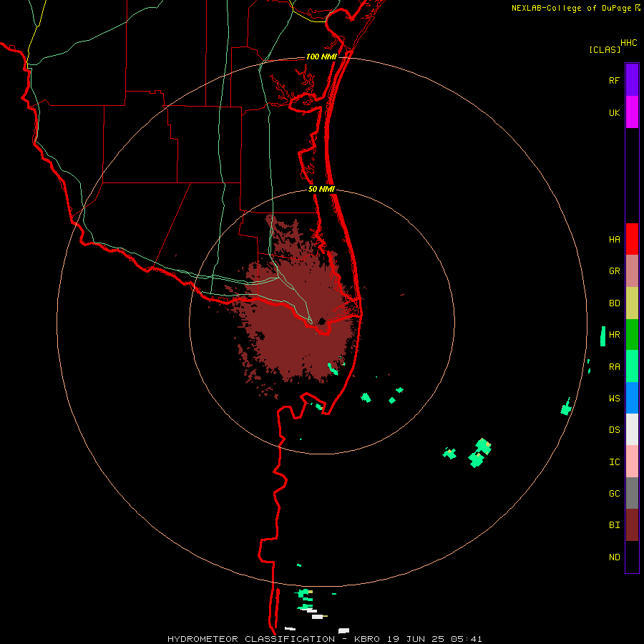This screenshot has width=644, height=644.
Task: Click the IC light pink legend swatch
Action: coord(632,462)
